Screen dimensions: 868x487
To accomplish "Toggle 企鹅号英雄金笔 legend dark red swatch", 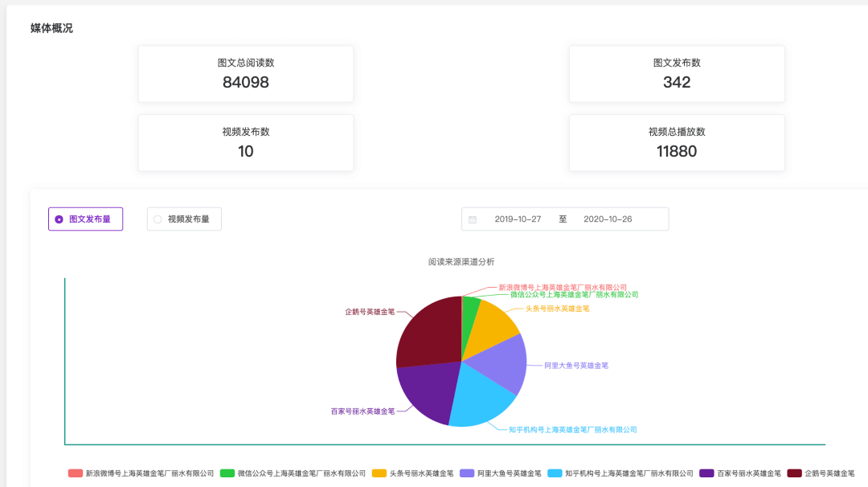I will coord(794,473).
